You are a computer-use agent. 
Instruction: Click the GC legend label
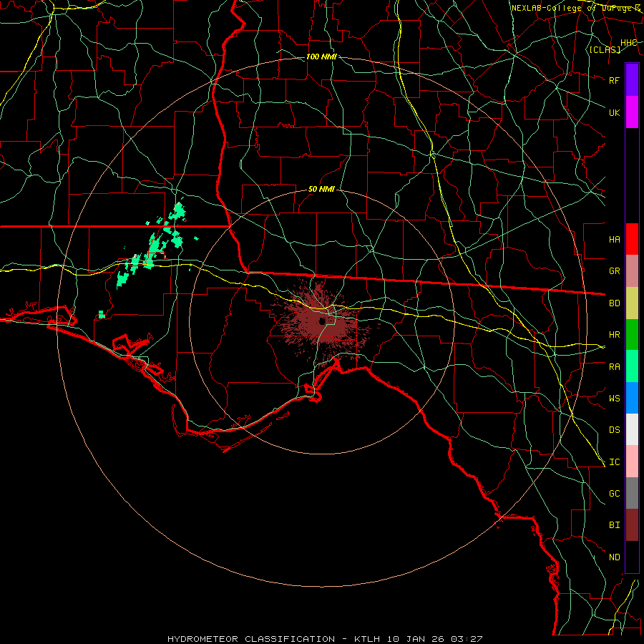pyautogui.click(x=615, y=494)
